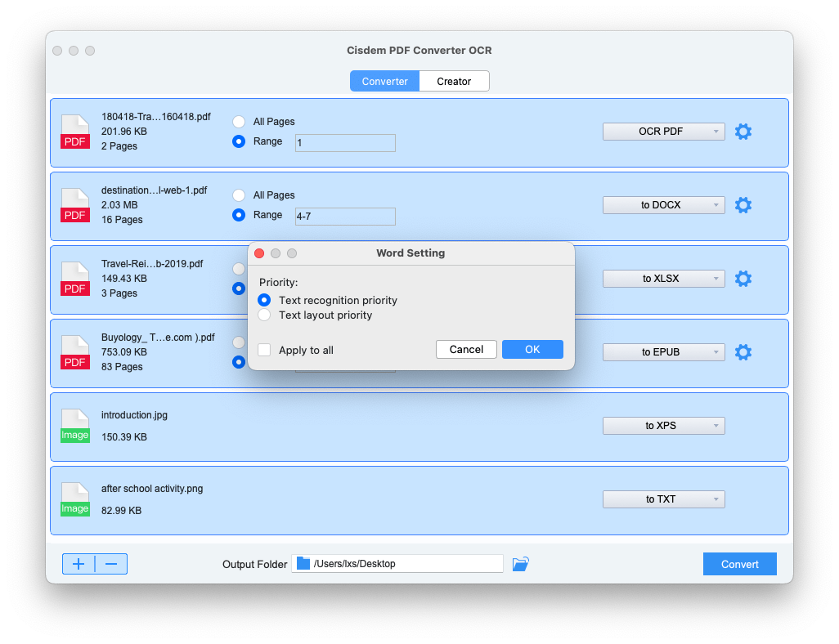Open settings gear for destination…l-web-1.pdf row
The image size is (839, 644).
pos(743,205)
